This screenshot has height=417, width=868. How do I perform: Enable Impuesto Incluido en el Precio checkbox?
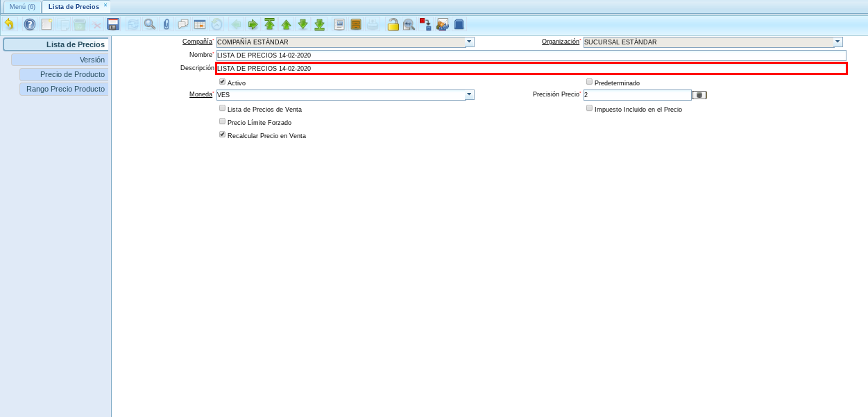(589, 108)
